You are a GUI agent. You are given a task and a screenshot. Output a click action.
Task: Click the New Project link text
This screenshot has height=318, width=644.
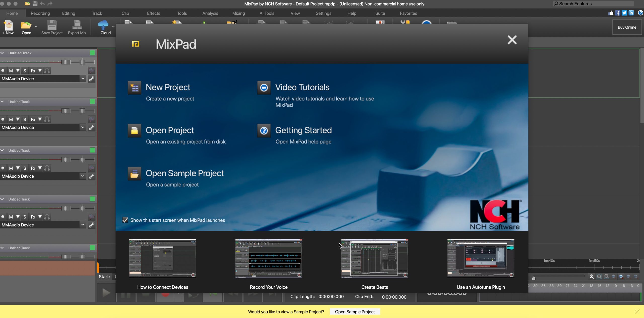pos(168,87)
